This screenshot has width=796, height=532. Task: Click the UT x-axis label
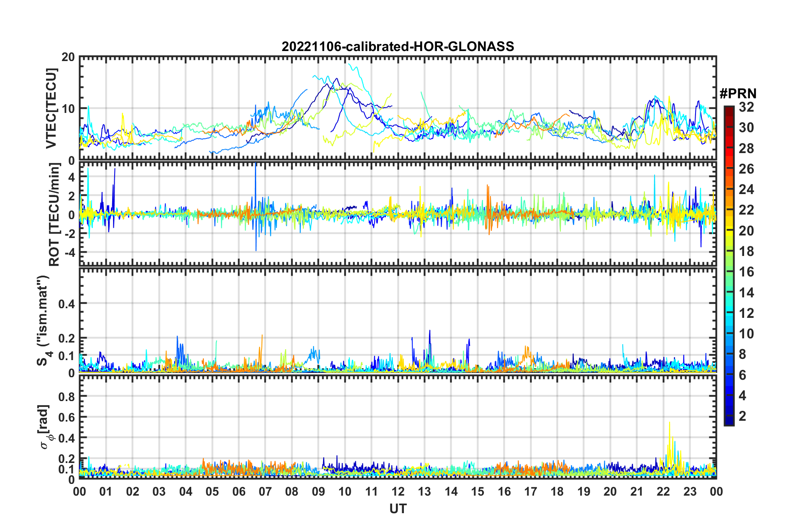pos(398,509)
